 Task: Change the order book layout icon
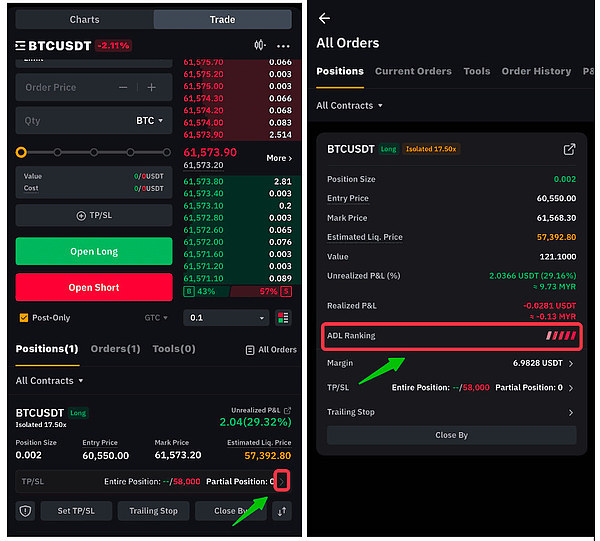(x=283, y=318)
